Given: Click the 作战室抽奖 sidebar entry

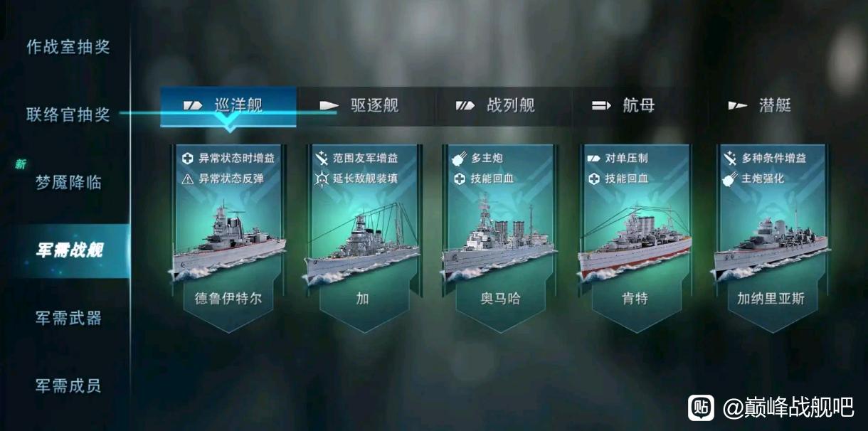Looking at the screenshot, I should point(68,47).
